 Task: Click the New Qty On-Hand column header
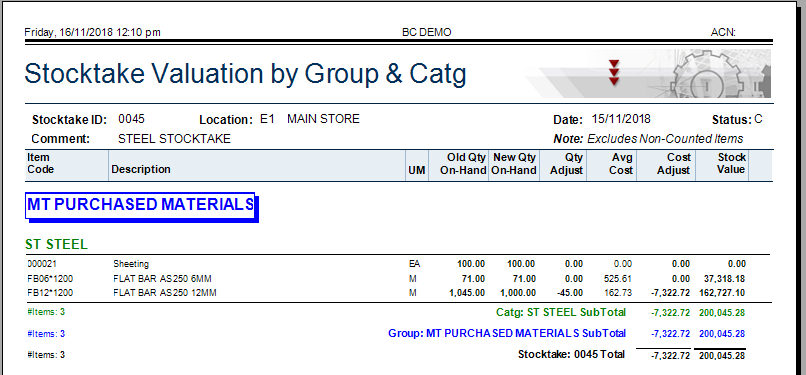[514, 164]
